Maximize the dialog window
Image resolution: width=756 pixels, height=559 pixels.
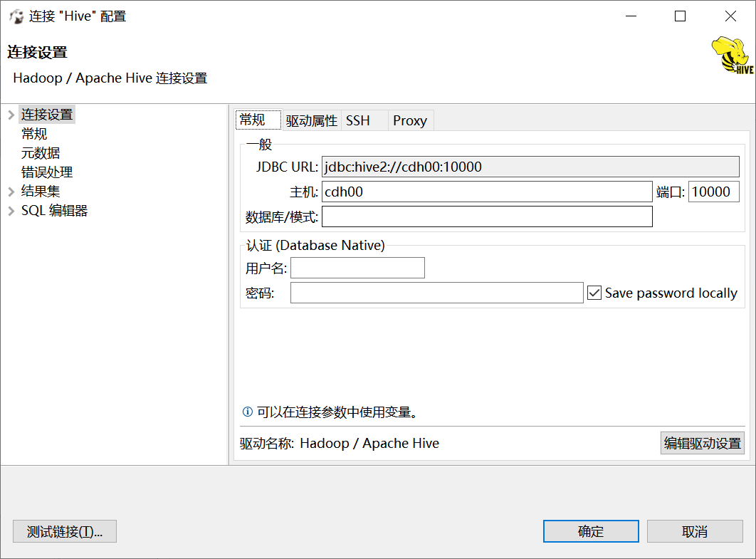tap(680, 16)
